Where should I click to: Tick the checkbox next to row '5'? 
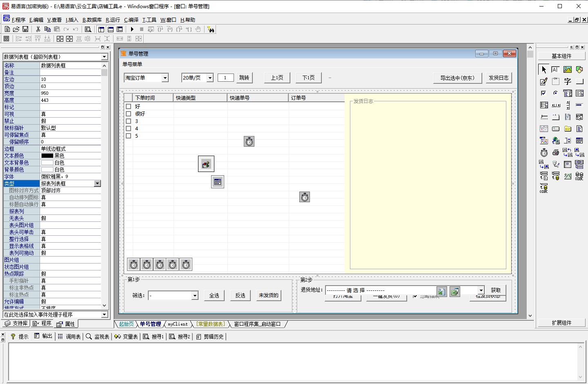(x=129, y=136)
